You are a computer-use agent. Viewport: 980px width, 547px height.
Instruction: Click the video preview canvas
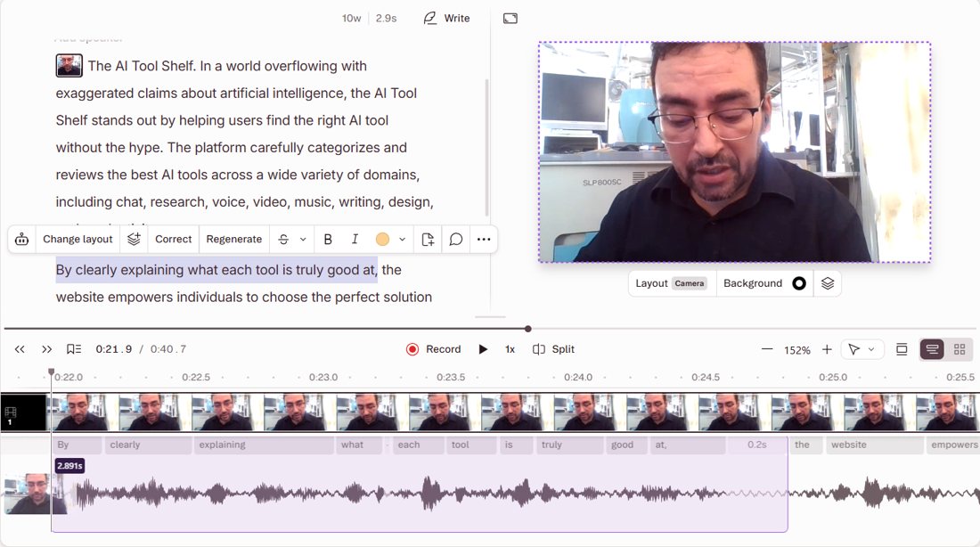click(734, 152)
